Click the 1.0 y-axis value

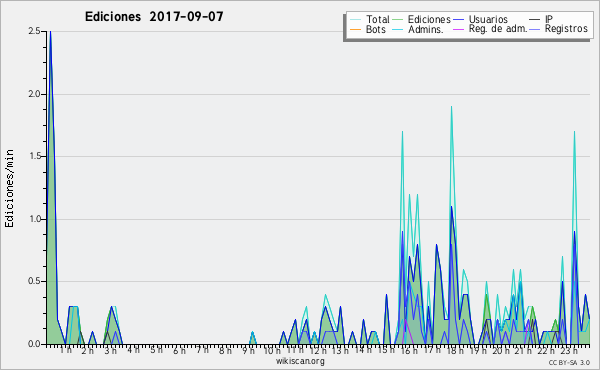(34, 219)
